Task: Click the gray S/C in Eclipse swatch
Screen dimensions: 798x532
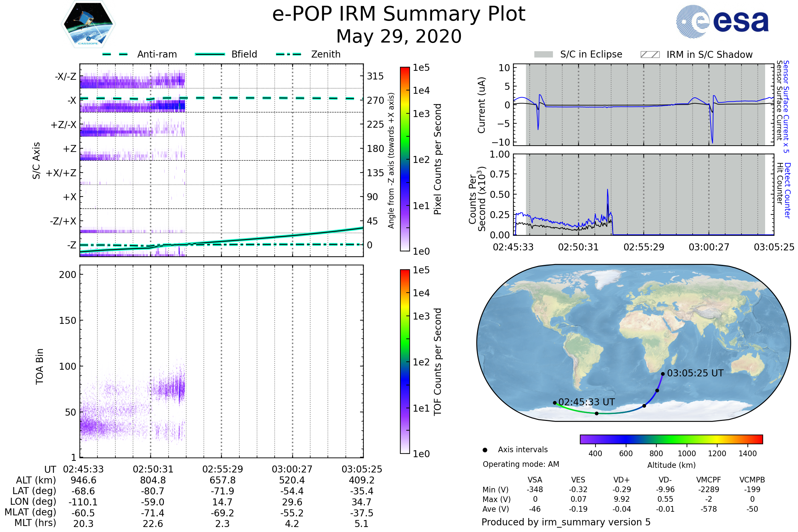Action: pos(543,55)
